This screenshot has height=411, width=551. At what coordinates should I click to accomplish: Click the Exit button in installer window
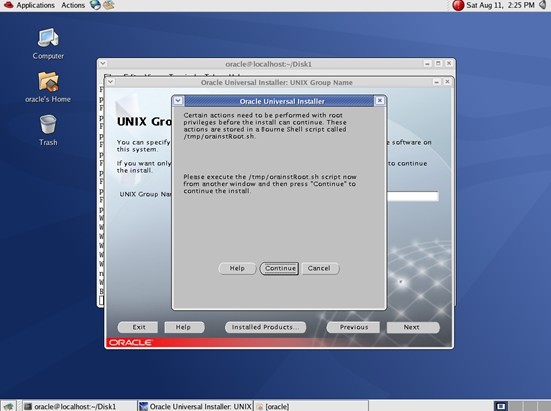pos(138,327)
